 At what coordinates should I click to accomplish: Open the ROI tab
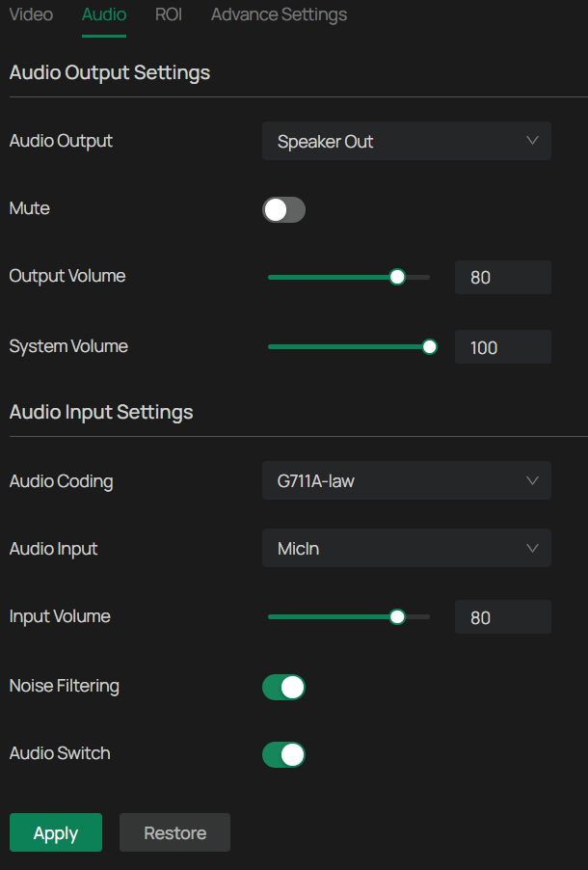click(x=168, y=14)
